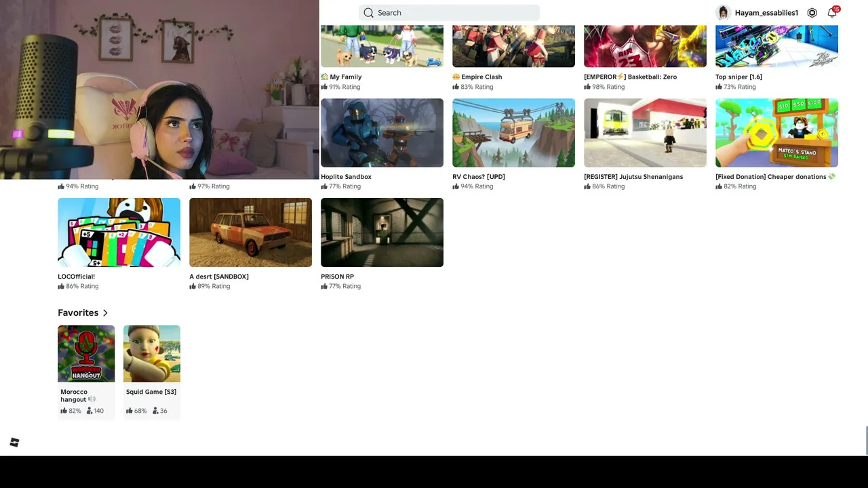Screen dimensions: 868x488
Task: Open the My Family game thumbnail
Action: pyautogui.click(x=382, y=46)
